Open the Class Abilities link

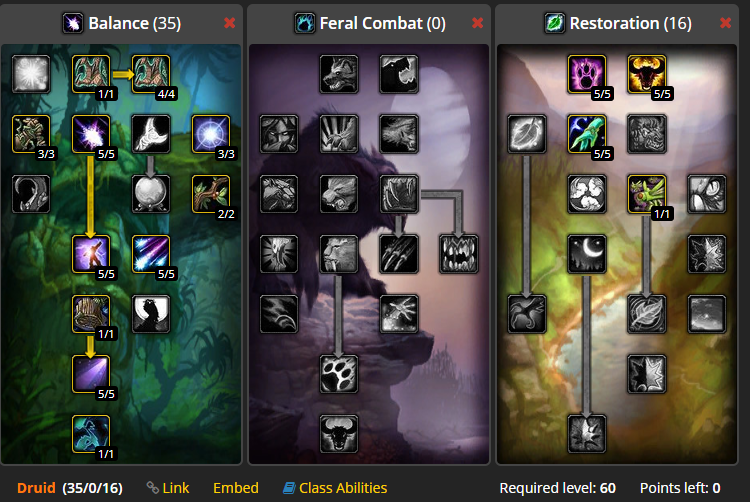pos(335,488)
